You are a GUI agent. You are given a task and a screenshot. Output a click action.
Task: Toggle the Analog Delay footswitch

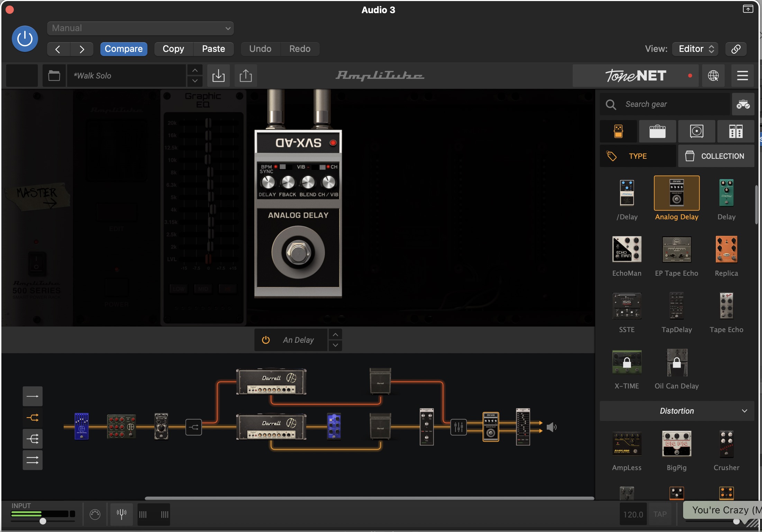298,253
